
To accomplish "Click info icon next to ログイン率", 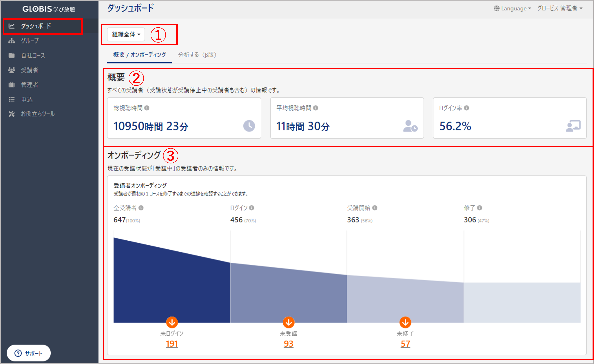I will pyautogui.click(x=466, y=108).
